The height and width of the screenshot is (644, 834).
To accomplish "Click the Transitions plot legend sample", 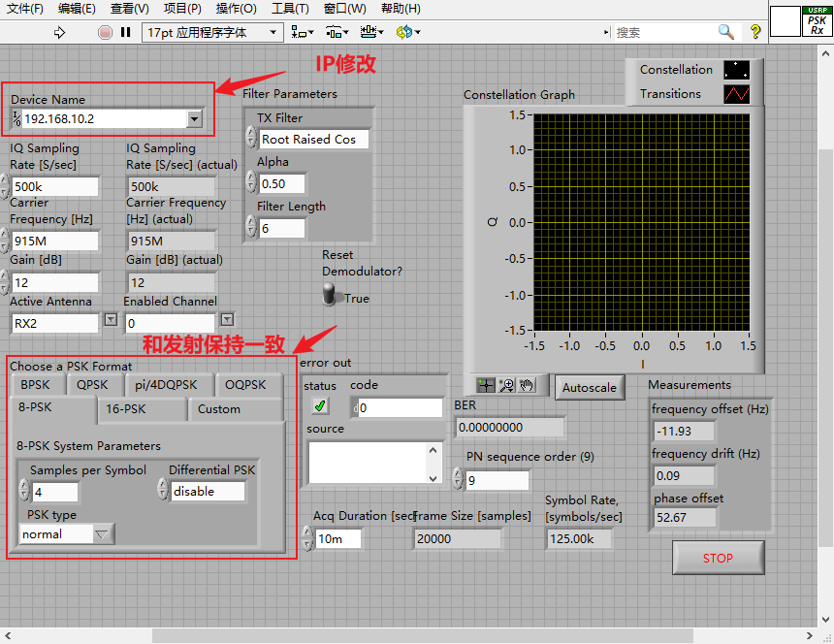I will tap(736, 94).
